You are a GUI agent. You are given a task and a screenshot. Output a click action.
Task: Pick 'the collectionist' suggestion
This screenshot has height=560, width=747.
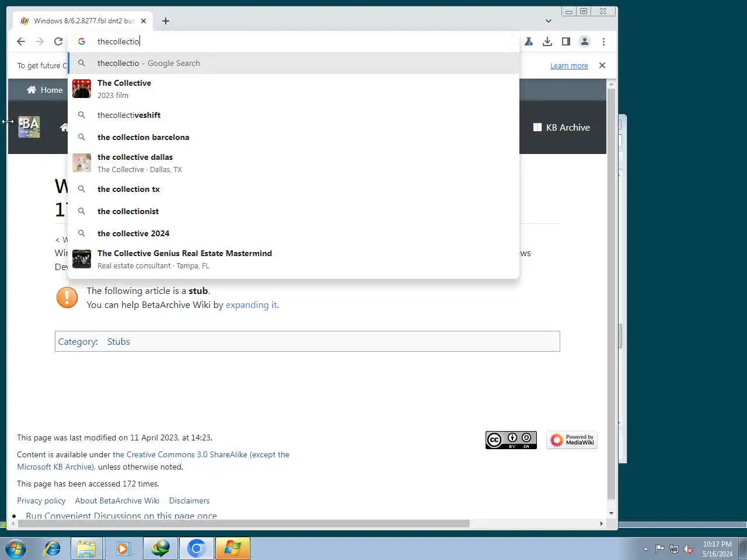point(294,211)
